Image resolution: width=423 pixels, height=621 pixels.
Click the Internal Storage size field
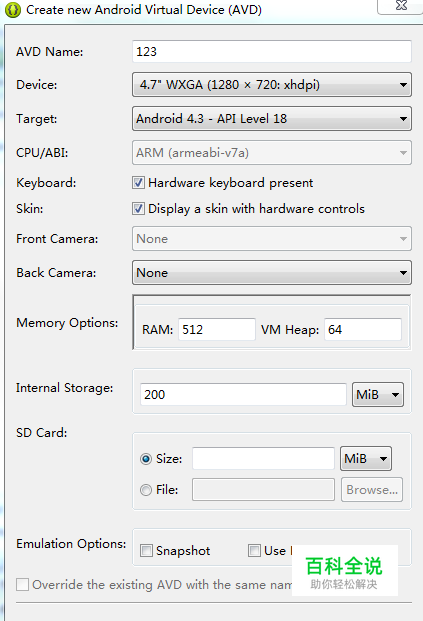tap(243, 394)
